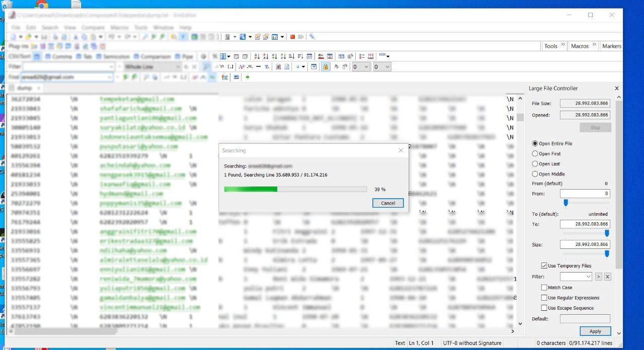Click the sort A to Z icon
The width and height of the screenshot is (644, 350).
[x=257, y=56]
